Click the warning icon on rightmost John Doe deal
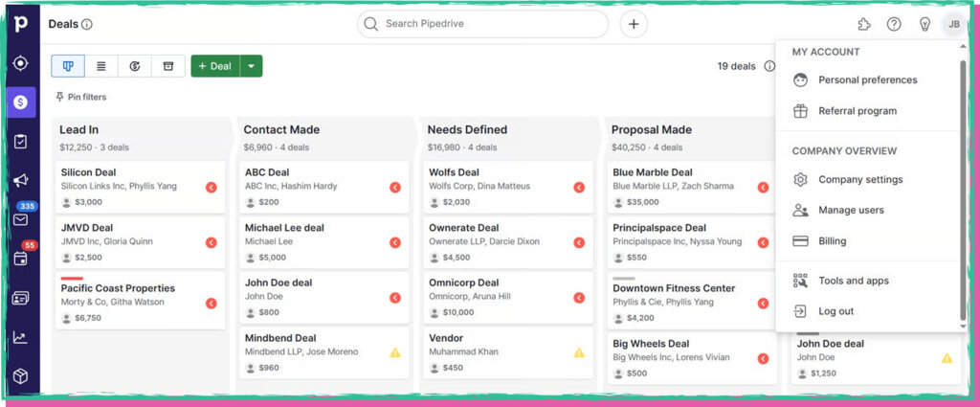 pyautogui.click(x=947, y=358)
